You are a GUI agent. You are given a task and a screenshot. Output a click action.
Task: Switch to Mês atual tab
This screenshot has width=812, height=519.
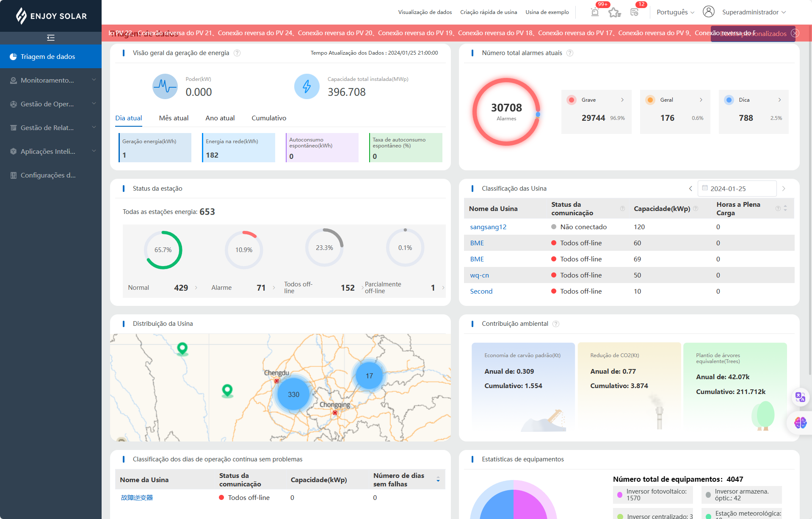point(174,118)
